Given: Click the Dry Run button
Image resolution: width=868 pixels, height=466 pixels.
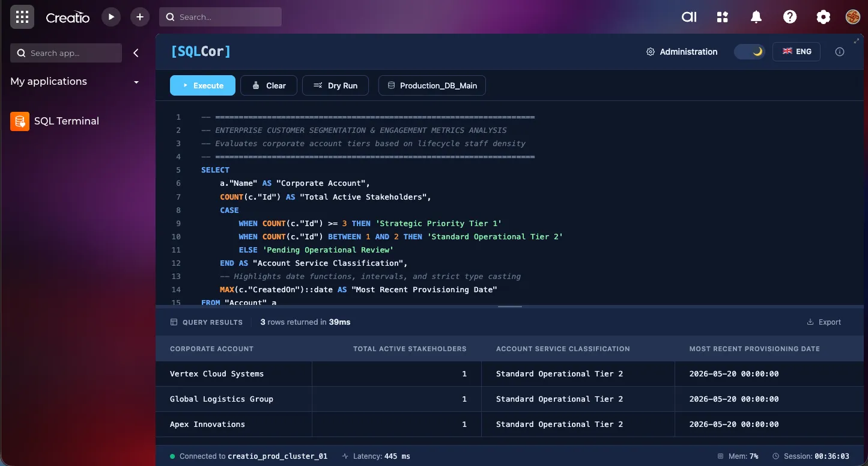Looking at the screenshot, I should click(x=335, y=85).
